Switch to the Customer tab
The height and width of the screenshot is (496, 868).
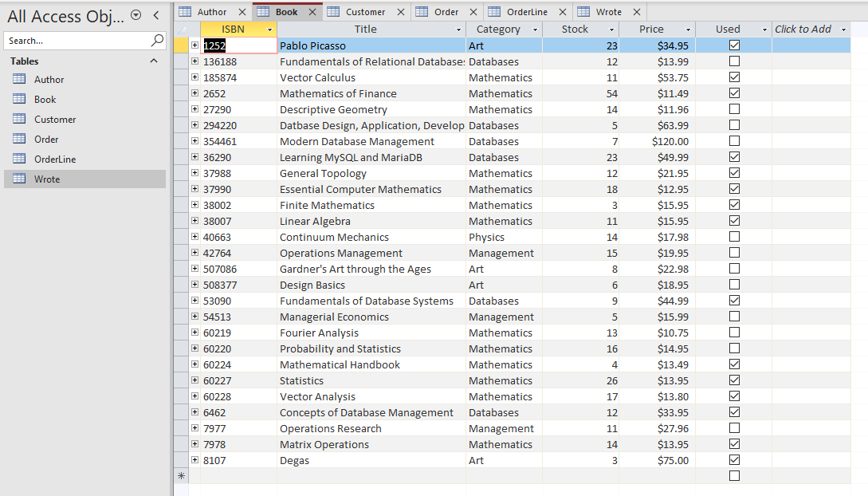pyautogui.click(x=366, y=11)
